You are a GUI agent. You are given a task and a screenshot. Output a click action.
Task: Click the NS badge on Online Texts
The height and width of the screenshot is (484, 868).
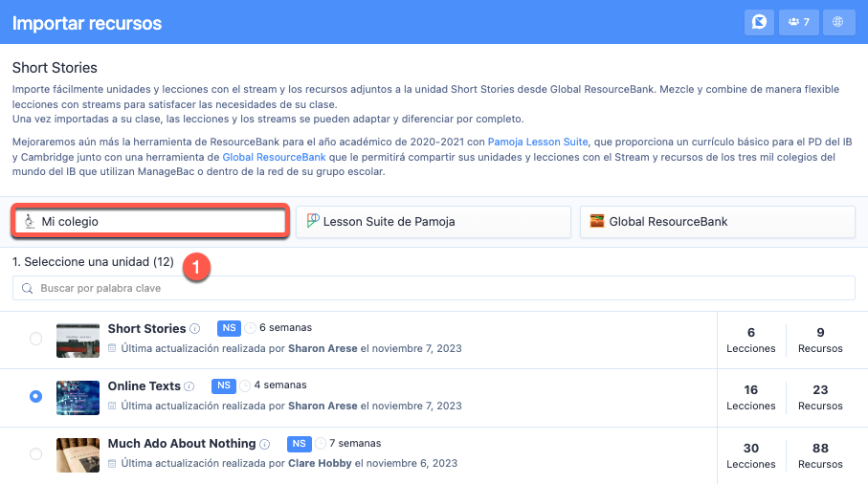pyautogui.click(x=224, y=385)
